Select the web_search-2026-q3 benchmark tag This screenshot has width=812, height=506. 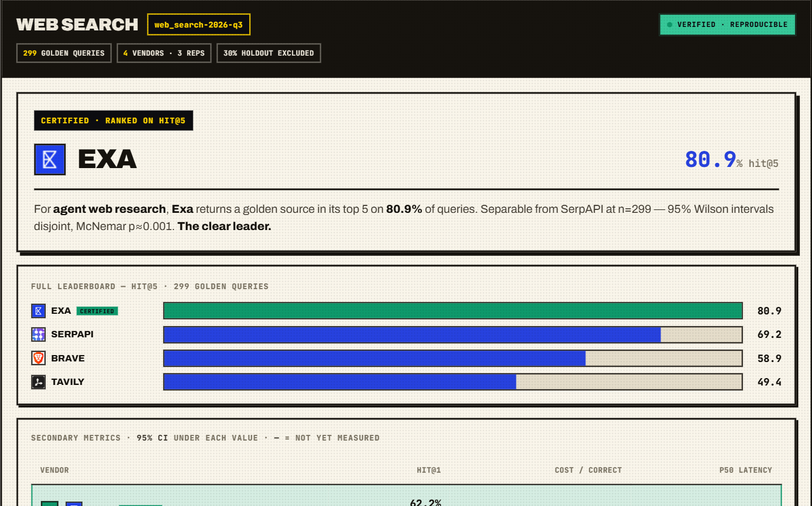click(199, 25)
